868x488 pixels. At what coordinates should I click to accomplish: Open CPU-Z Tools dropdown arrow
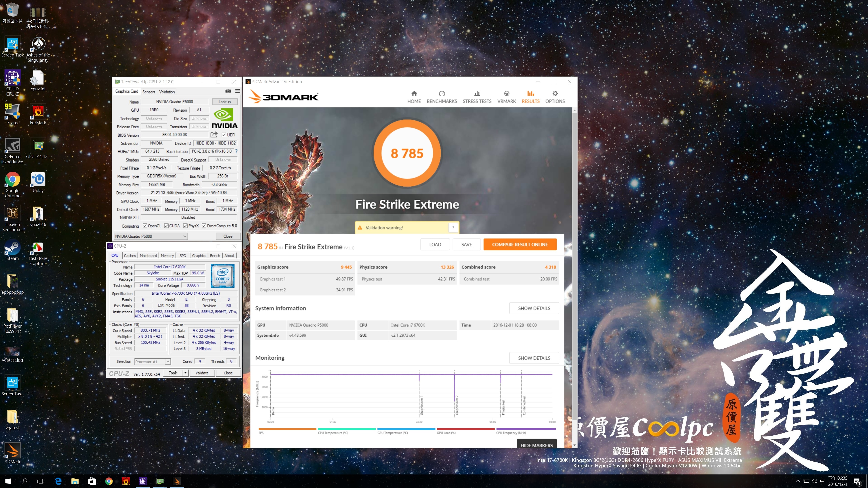(x=185, y=373)
